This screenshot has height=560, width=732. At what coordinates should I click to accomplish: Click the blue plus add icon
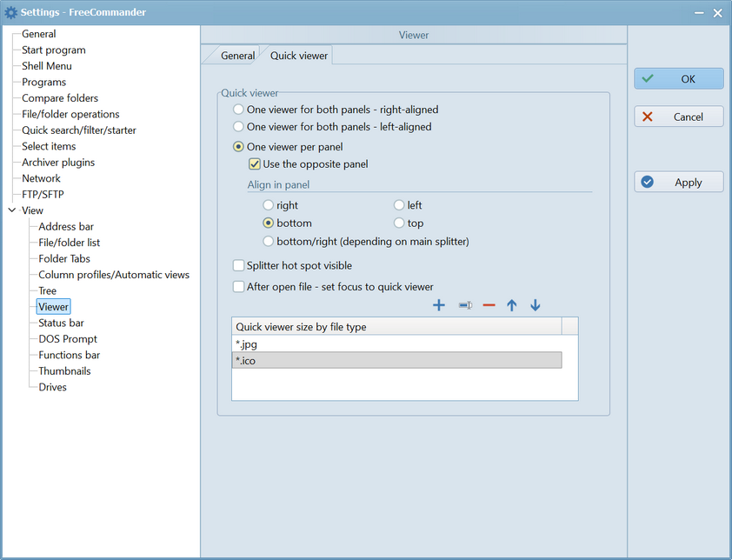[x=439, y=305]
